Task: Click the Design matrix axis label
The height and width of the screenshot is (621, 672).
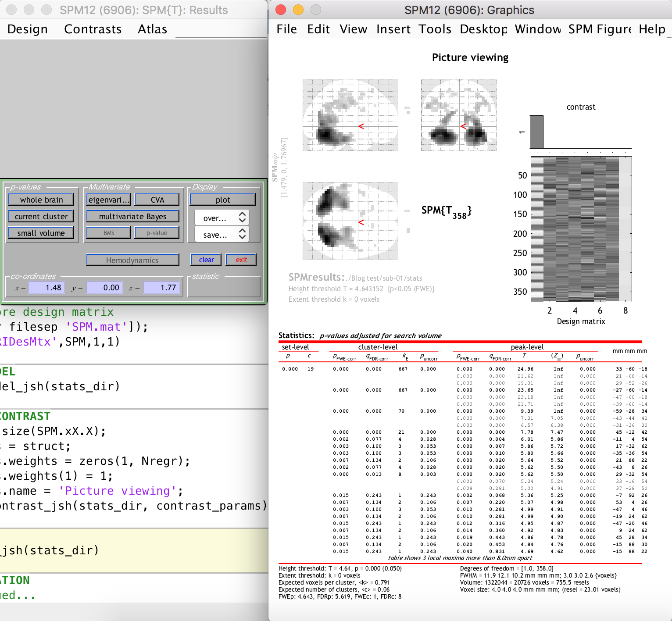Action: (581, 321)
